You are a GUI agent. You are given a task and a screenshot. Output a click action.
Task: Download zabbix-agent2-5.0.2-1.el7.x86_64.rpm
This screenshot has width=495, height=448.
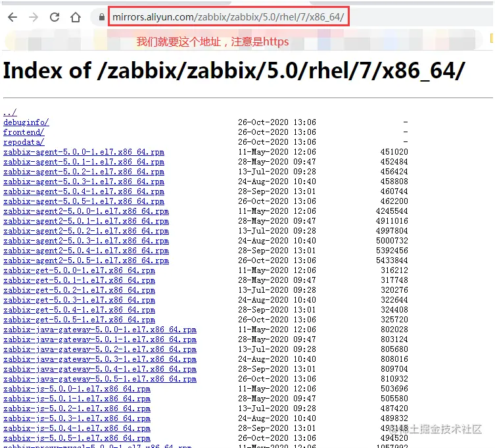tap(86, 231)
